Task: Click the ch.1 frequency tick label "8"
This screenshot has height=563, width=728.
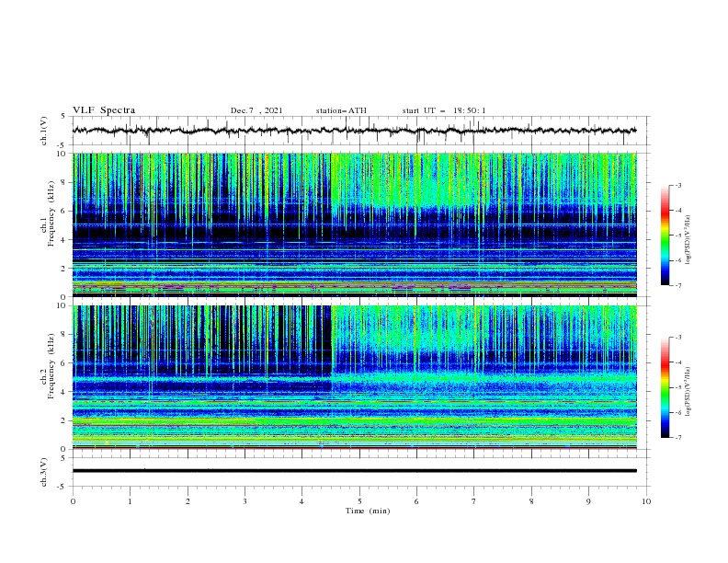Action: (x=63, y=182)
